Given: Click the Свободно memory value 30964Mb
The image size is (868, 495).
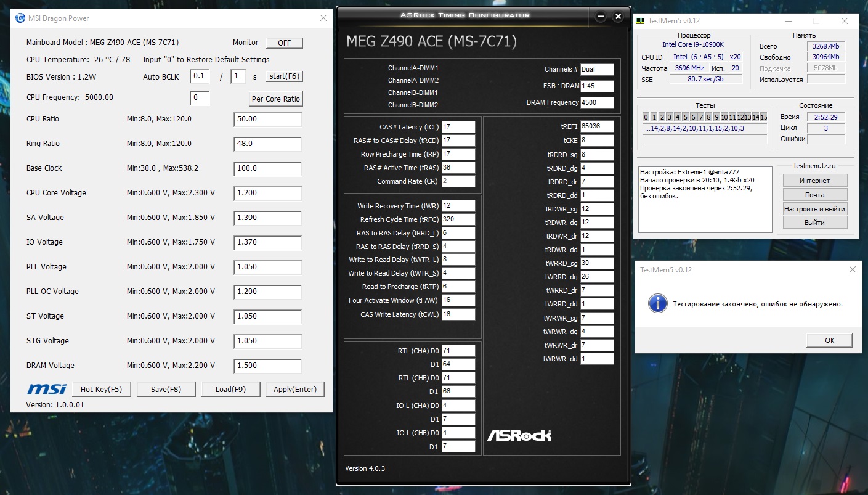Looking at the screenshot, I should 826,57.
